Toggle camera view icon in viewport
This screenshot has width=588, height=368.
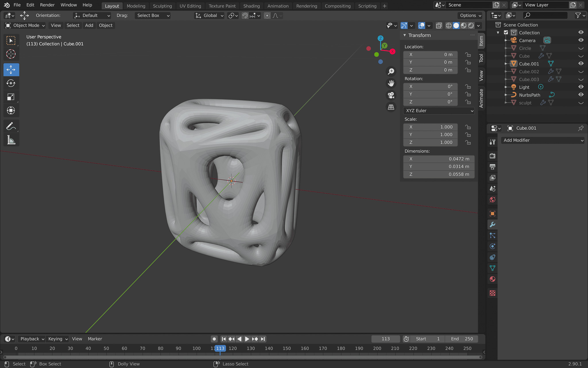[x=391, y=95]
